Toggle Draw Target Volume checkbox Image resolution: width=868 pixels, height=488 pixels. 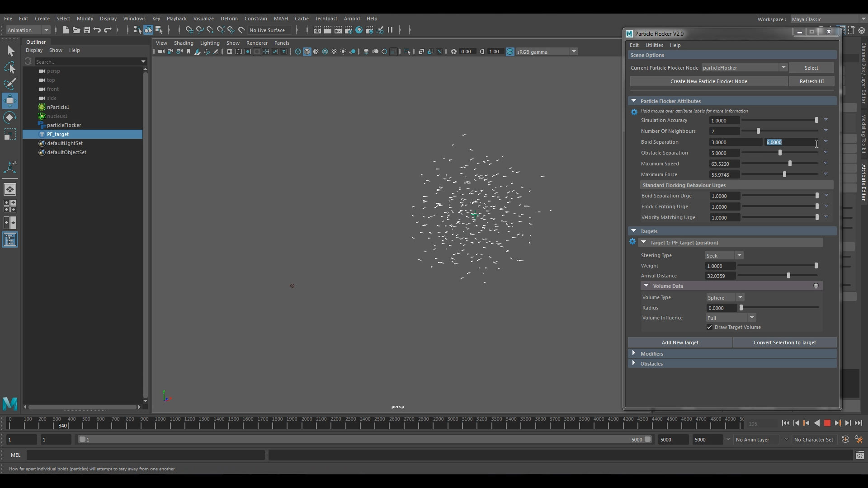click(709, 328)
